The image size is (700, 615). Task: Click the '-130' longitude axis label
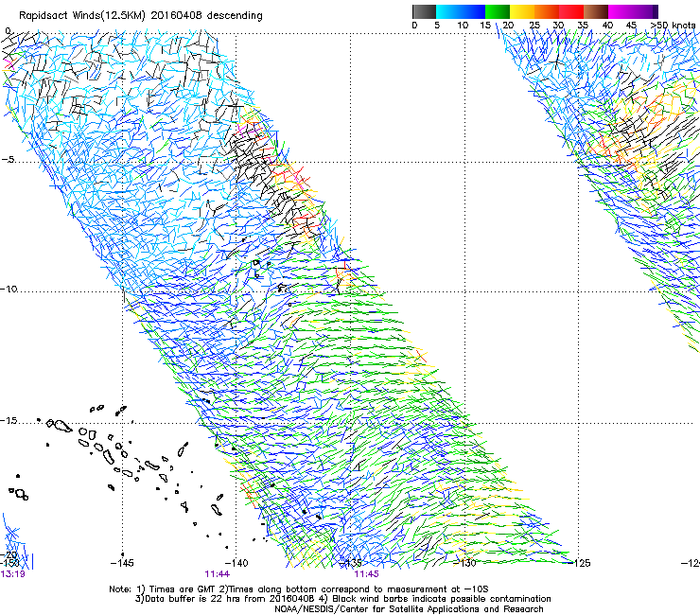point(464,563)
